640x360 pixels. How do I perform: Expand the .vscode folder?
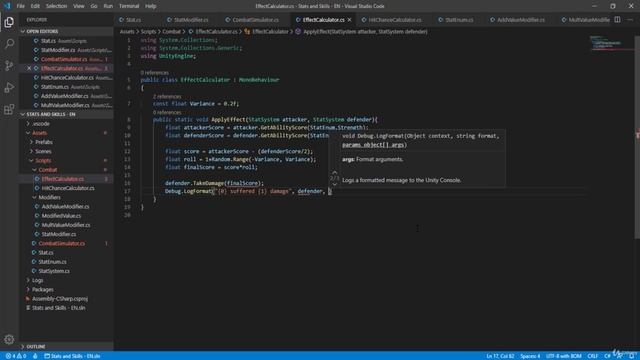(x=41, y=124)
